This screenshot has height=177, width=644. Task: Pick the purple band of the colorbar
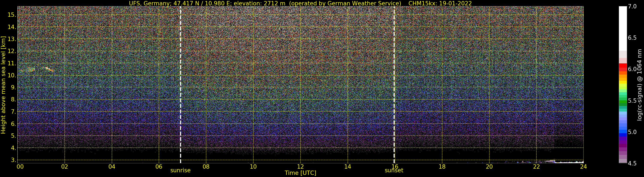click(x=623, y=142)
